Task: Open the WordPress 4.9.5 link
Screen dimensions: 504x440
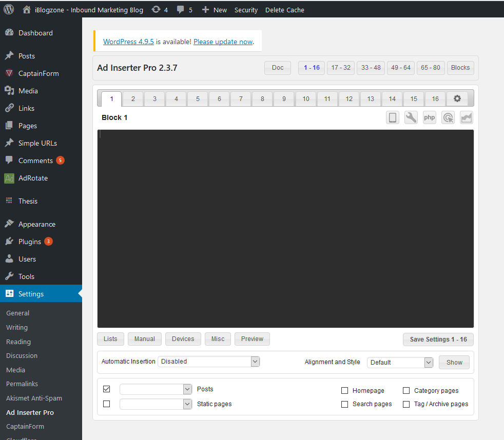Action: click(129, 42)
